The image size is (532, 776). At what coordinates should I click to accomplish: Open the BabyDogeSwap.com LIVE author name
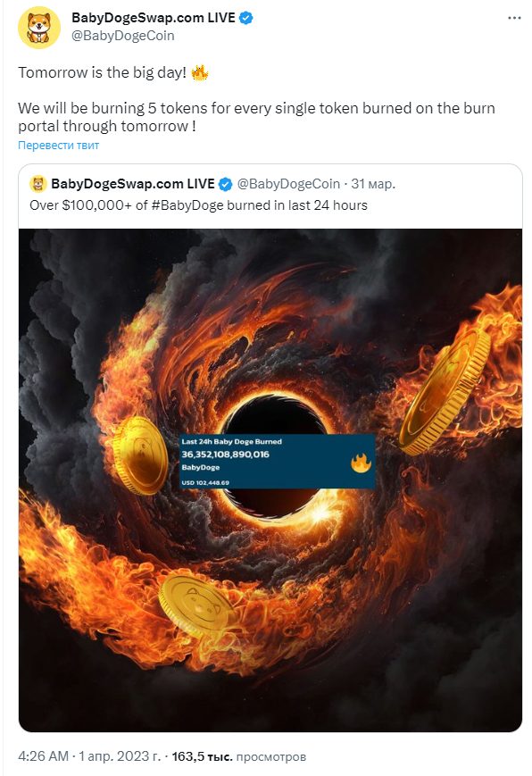pos(154,18)
